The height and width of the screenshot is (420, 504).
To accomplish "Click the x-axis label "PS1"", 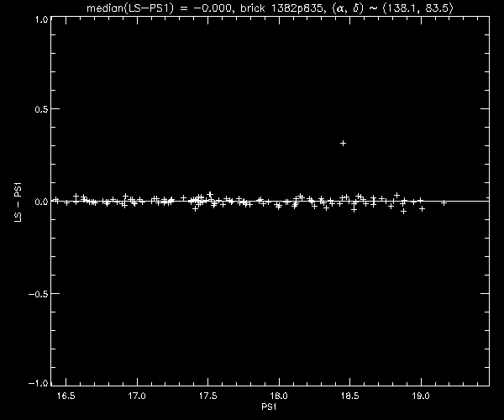I will tap(269, 407).
